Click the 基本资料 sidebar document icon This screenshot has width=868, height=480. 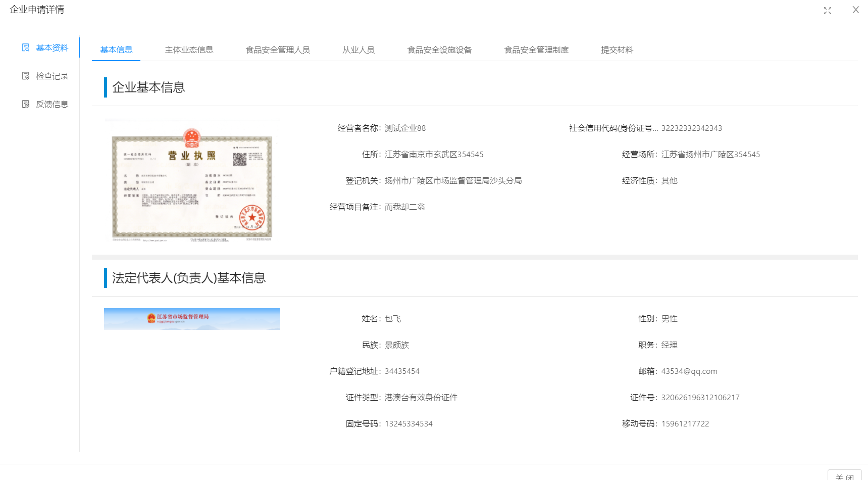tap(26, 47)
